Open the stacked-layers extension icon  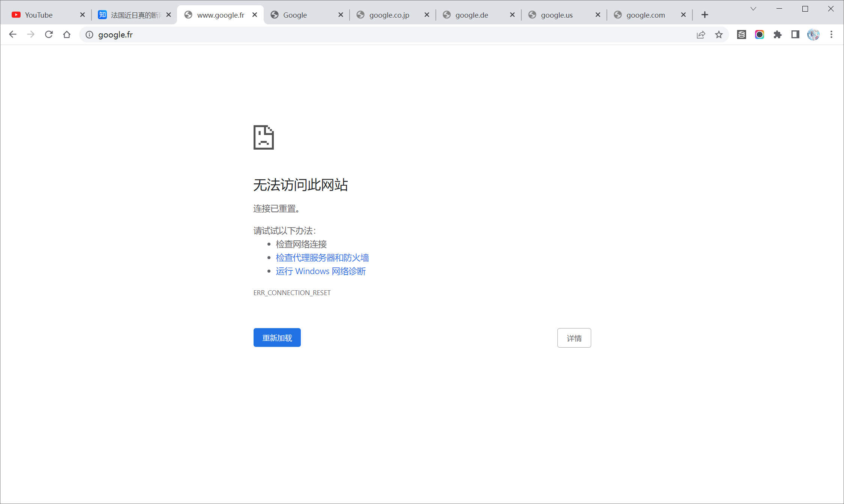click(x=742, y=35)
